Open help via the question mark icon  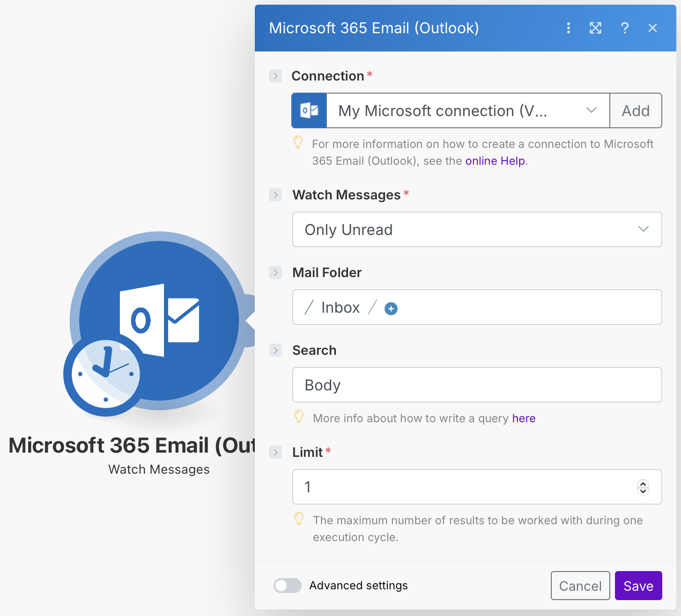pos(624,28)
